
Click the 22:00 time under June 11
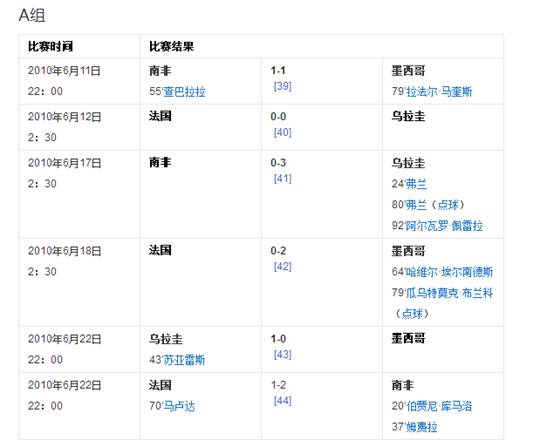pyautogui.click(x=45, y=91)
